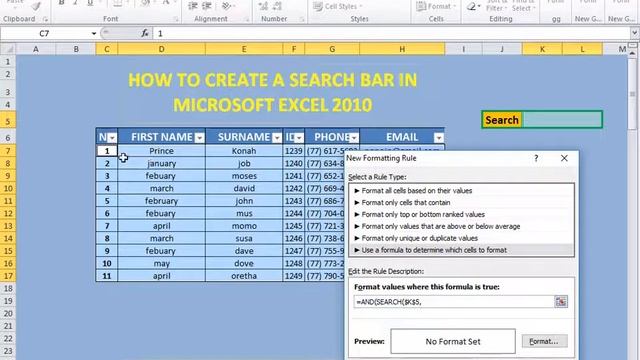The height and width of the screenshot is (360, 640).
Task: Close the New Formatting Rule dialog
Action: 564,158
